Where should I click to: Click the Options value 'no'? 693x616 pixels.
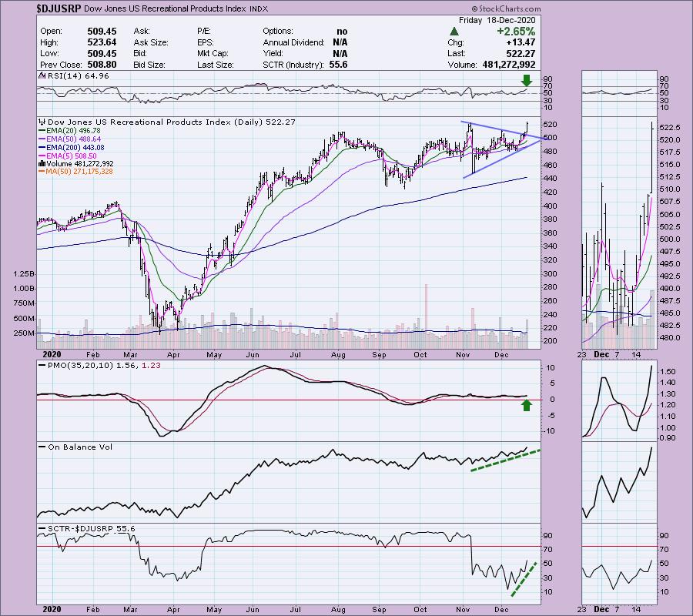[x=342, y=32]
